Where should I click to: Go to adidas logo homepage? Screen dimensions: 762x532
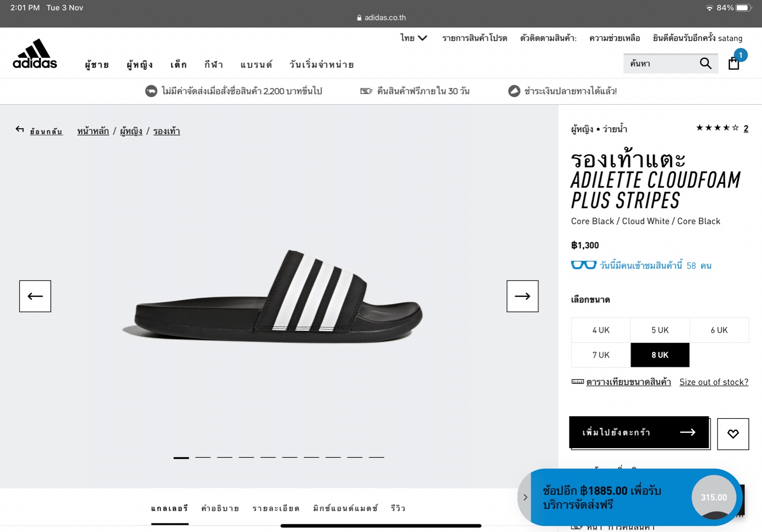click(35, 53)
